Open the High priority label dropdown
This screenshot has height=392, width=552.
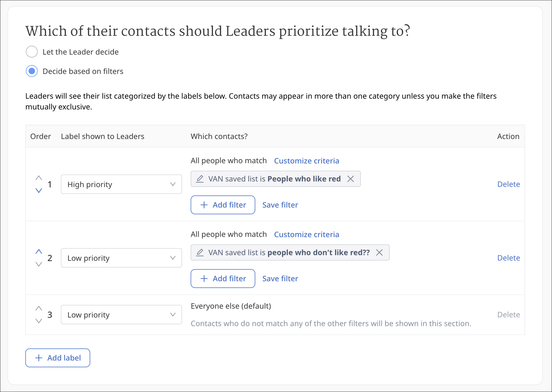tap(121, 184)
